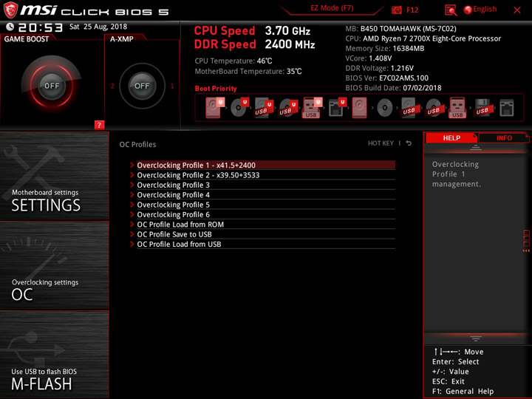Switch to the HELP tab
This screenshot has height=399, width=532.
click(x=451, y=137)
